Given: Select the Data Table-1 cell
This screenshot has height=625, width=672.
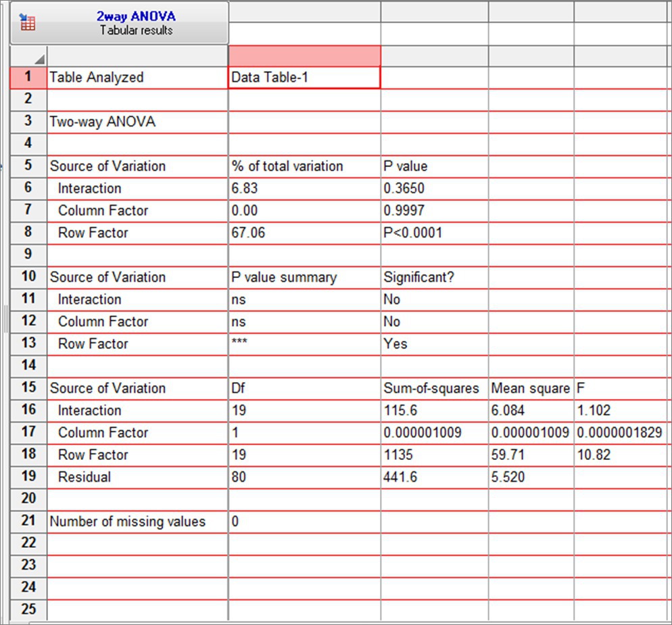Looking at the screenshot, I should coord(304,77).
